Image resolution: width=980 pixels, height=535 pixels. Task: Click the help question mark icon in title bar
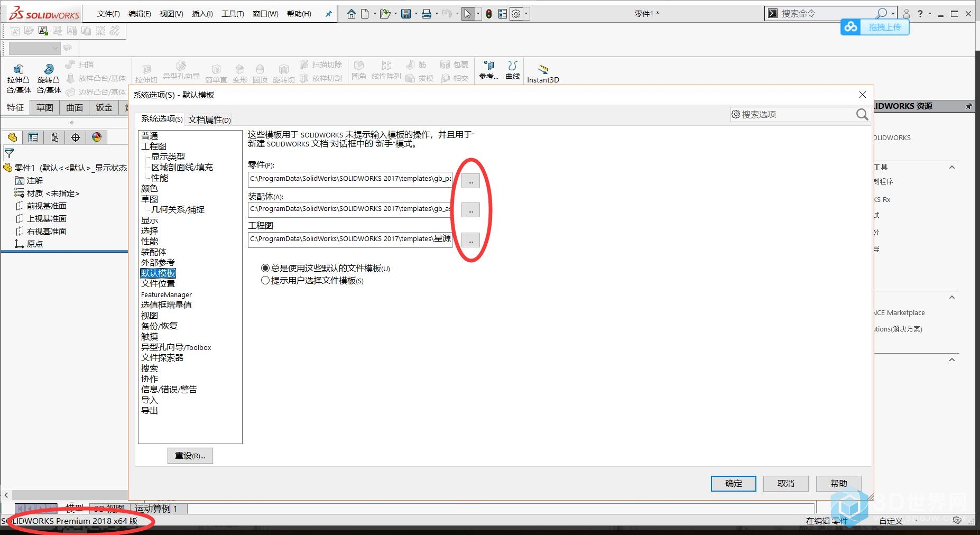coord(920,14)
